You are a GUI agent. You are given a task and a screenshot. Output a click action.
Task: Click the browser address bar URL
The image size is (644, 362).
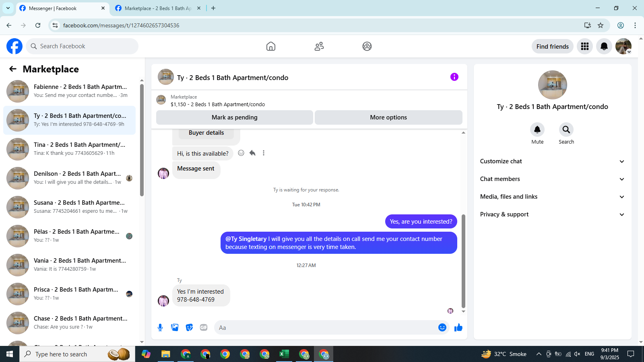[121, 25]
